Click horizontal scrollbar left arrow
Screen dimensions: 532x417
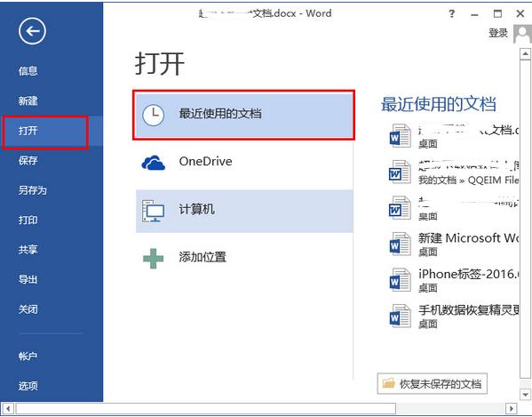(8, 408)
